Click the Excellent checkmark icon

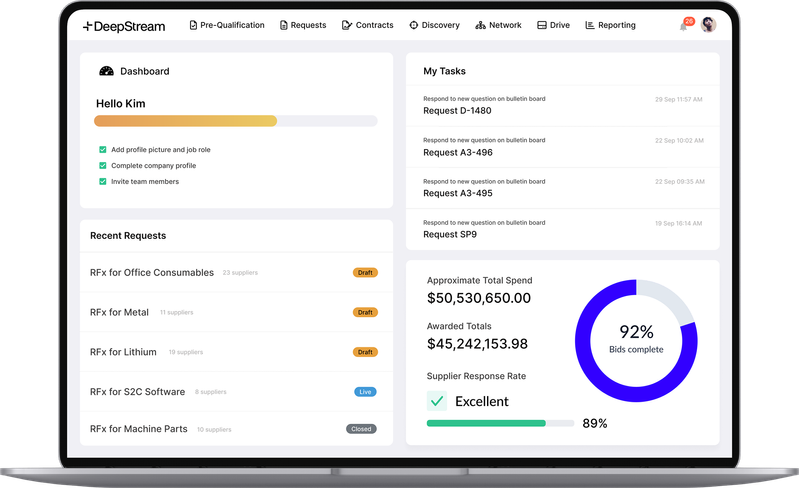[x=437, y=401]
